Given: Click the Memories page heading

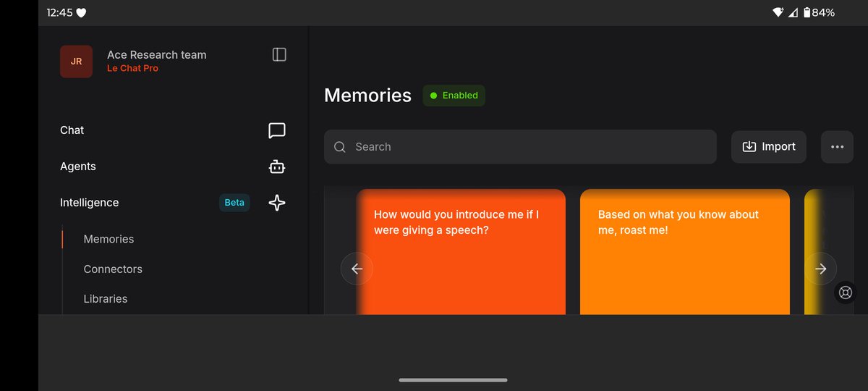Looking at the screenshot, I should click(x=367, y=96).
